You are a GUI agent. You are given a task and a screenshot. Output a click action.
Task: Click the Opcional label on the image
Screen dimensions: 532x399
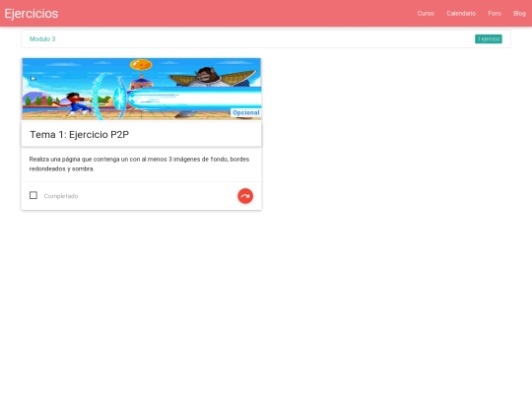(246, 112)
